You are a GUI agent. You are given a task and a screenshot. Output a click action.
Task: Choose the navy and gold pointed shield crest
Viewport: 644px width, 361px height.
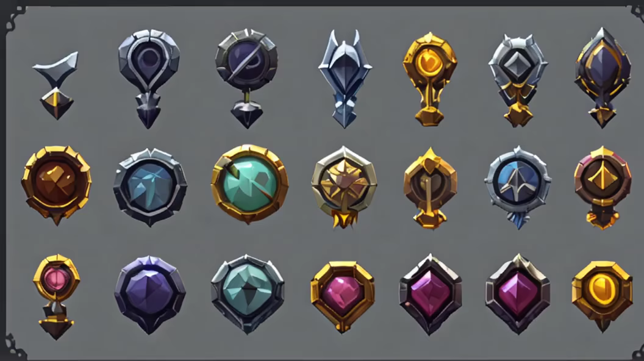point(603,78)
